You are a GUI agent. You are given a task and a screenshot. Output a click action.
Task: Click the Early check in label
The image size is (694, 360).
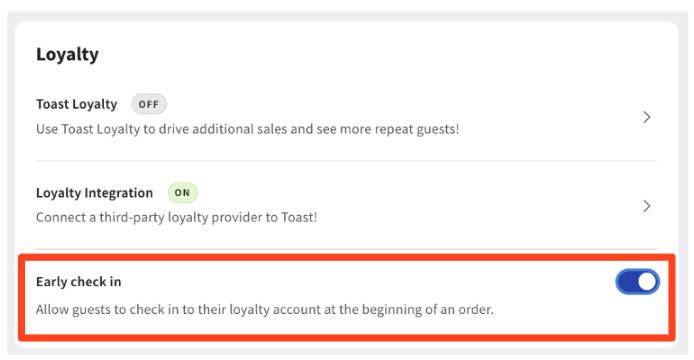coord(78,282)
